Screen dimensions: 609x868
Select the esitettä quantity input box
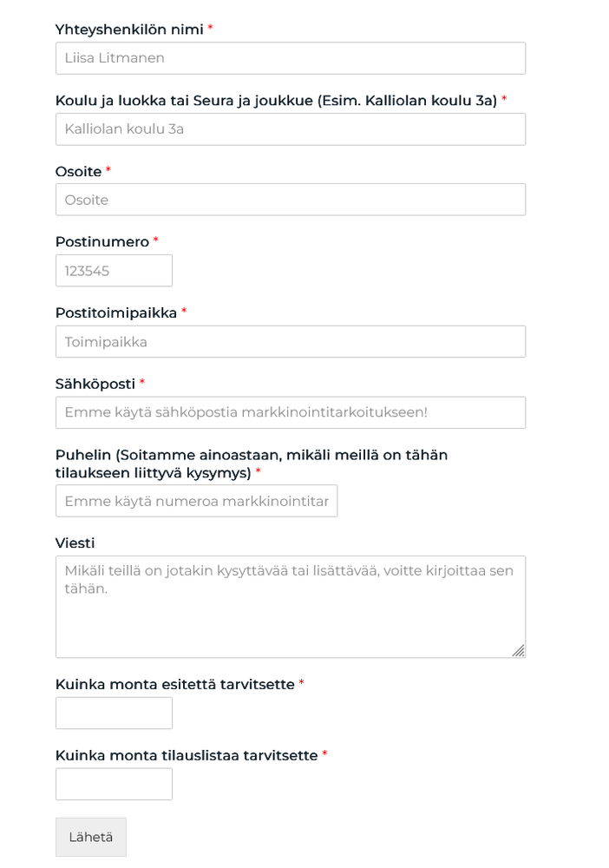(x=114, y=713)
